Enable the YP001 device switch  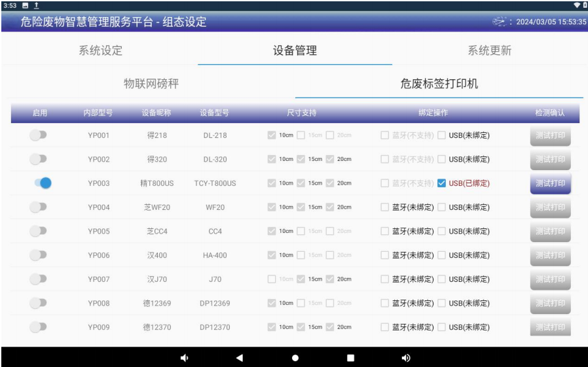[x=40, y=135]
